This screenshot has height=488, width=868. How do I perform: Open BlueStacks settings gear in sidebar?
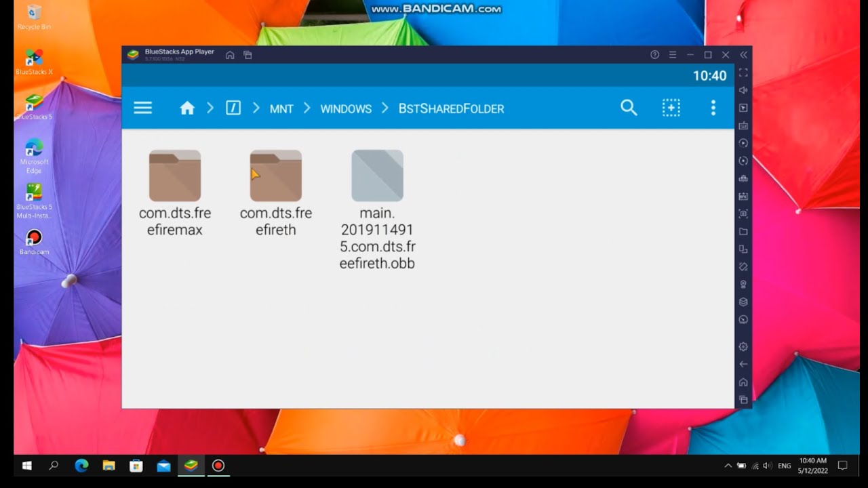coord(743,346)
